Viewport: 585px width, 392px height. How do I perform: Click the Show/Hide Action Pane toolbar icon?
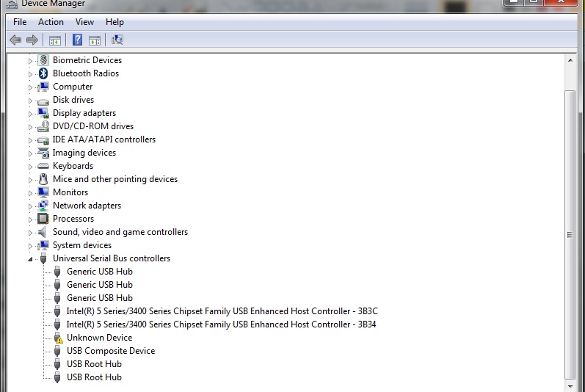(x=95, y=40)
